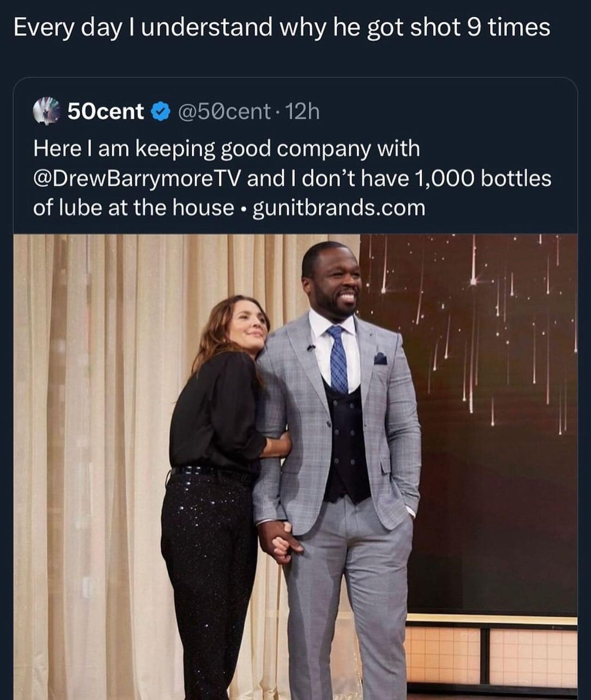Screen dimensions: 591x700
Task: Click the 50cent profile avatar
Action: pos(48,111)
